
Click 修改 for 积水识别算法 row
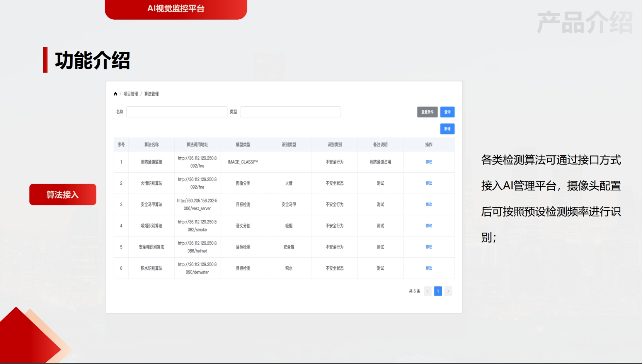(429, 268)
